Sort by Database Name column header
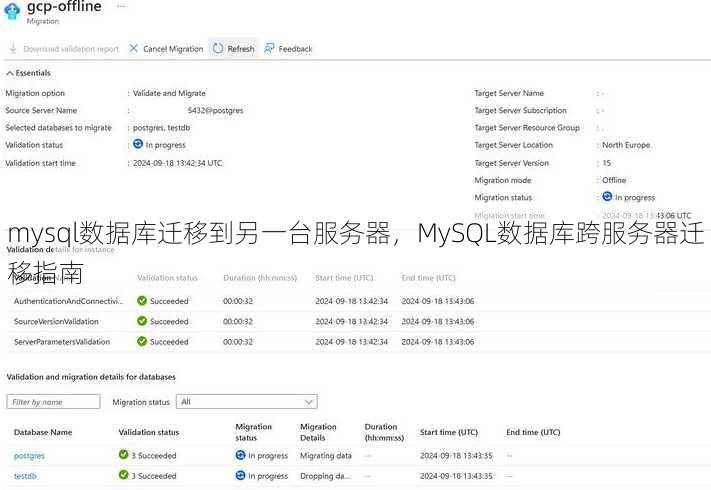711x490 pixels. click(43, 432)
